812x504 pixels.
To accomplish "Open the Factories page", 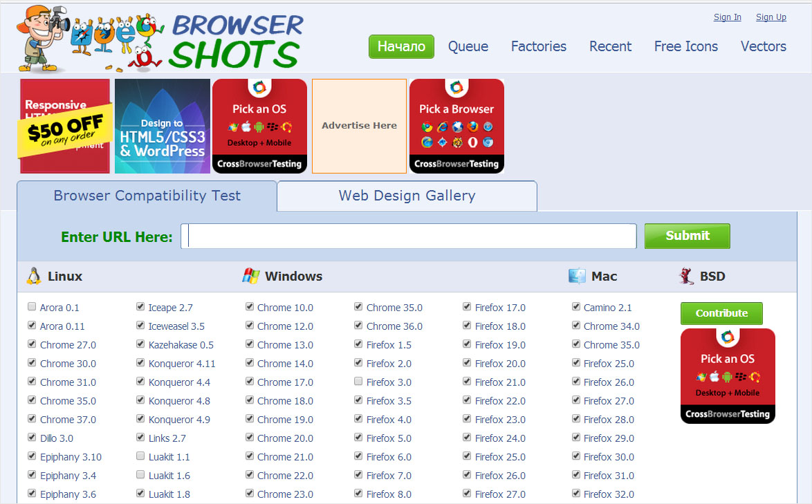I will point(539,46).
